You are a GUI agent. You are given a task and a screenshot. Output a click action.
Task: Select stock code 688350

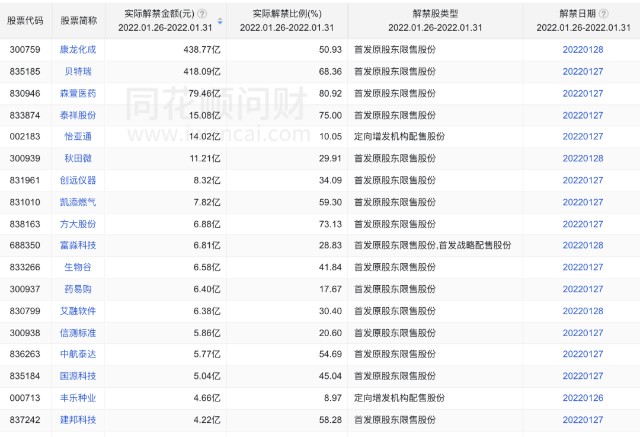pos(25,245)
